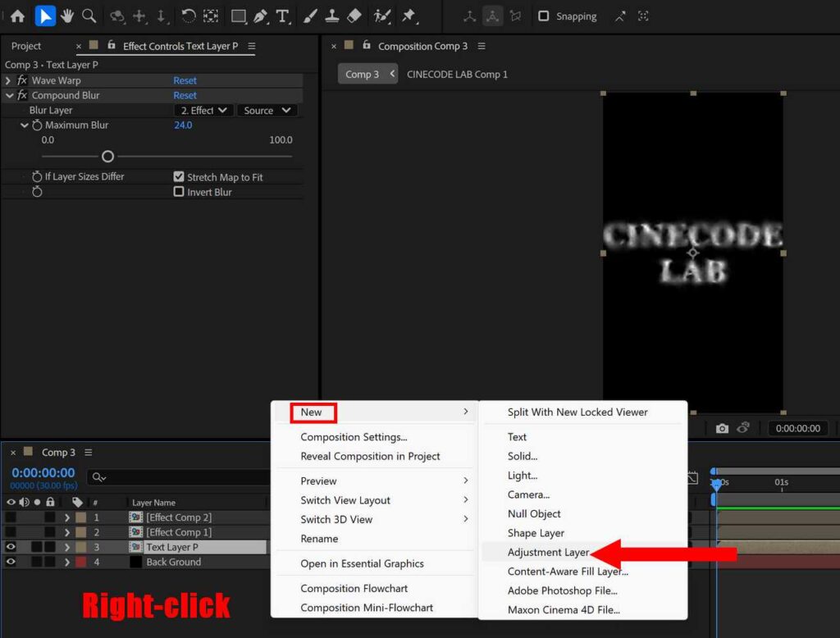Click the red label swatch for Back Ground
The height and width of the screenshot is (638, 840).
point(81,562)
